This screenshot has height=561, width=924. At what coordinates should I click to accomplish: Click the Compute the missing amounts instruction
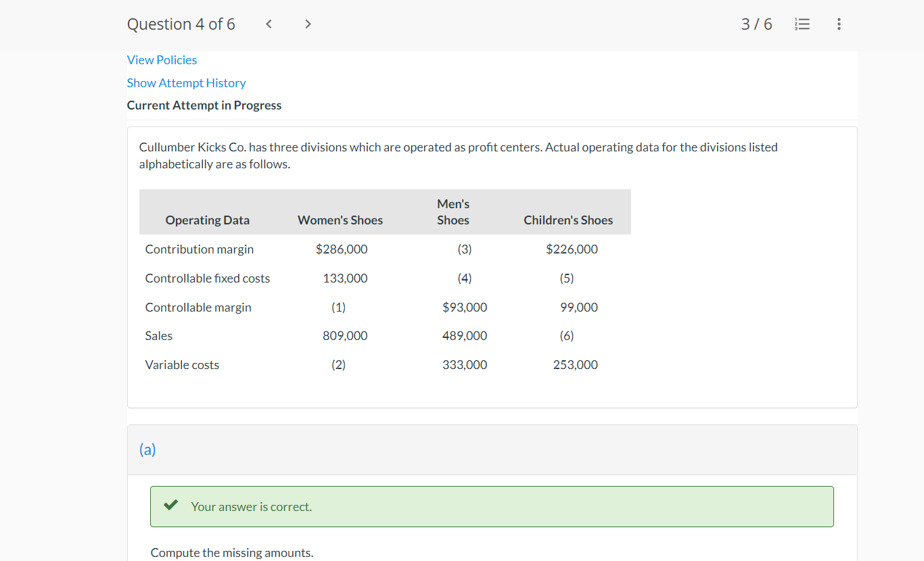pos(232,553)
